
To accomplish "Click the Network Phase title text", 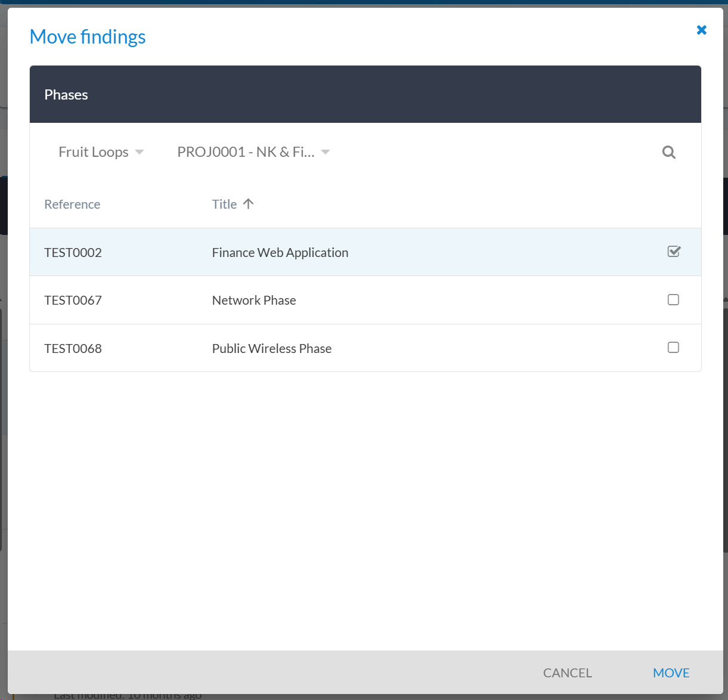I will (254, 301).
